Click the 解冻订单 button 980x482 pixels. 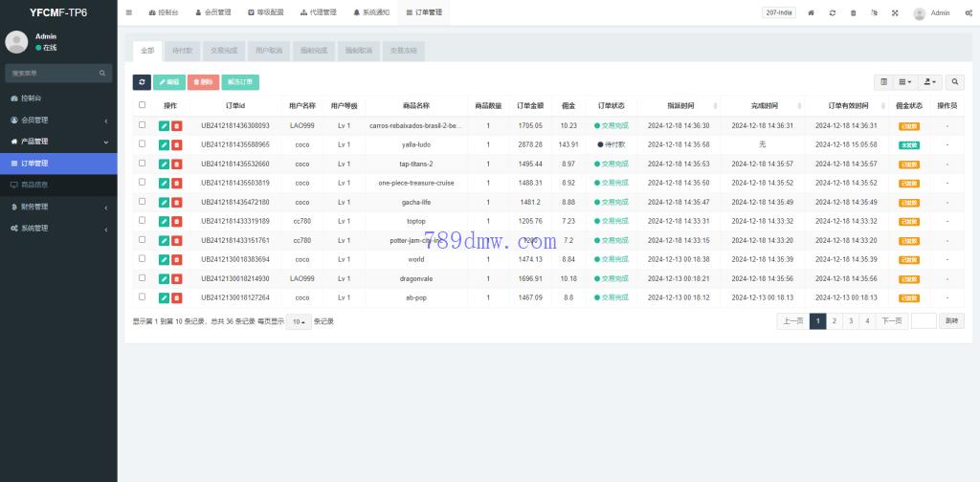coord(240,83)
